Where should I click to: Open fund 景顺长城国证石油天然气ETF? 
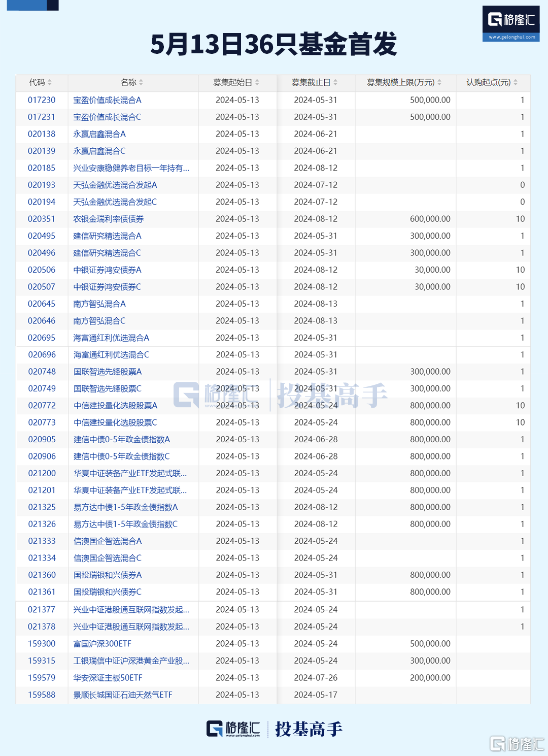(x=123, y=695)
